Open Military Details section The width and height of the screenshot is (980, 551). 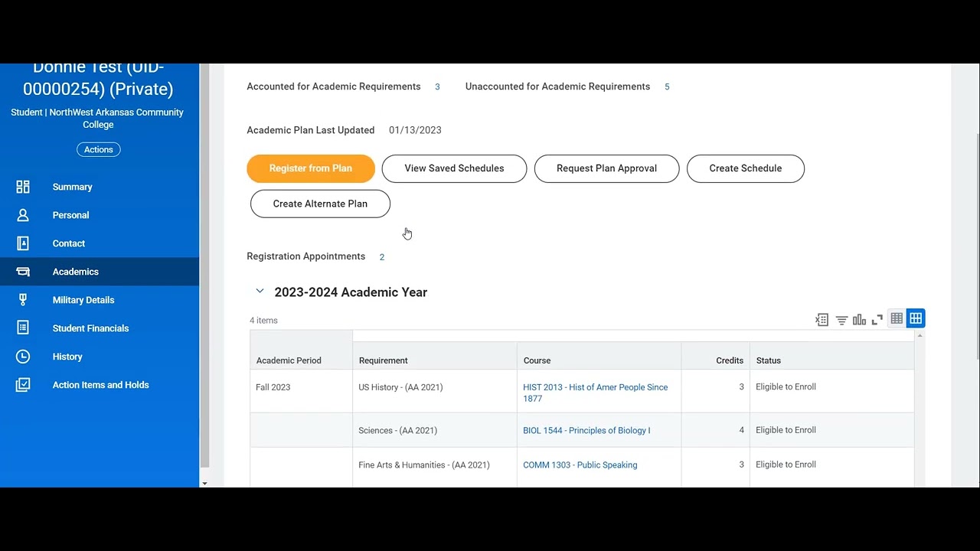83,300
